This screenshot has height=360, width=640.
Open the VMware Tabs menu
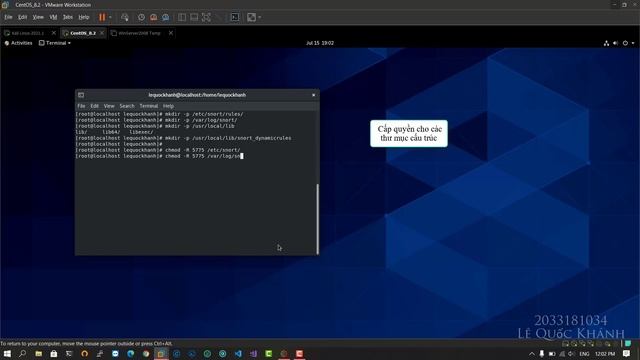coord(68,17)
